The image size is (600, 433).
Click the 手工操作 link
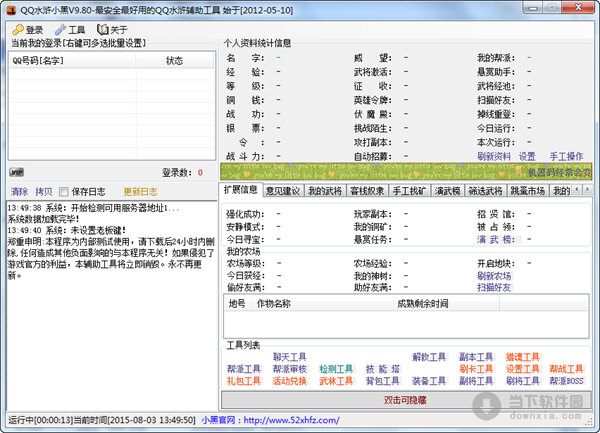click(566, 156)
